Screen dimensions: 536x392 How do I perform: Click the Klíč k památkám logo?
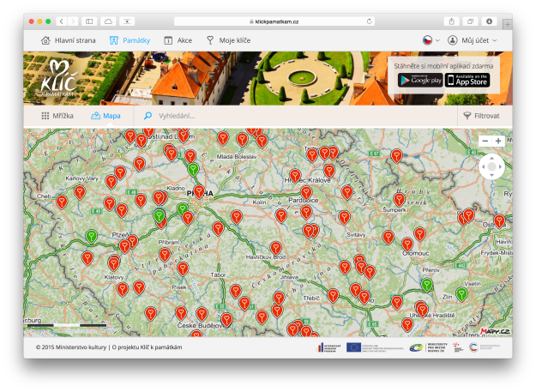pyautogui.click(x=59, y=78)
